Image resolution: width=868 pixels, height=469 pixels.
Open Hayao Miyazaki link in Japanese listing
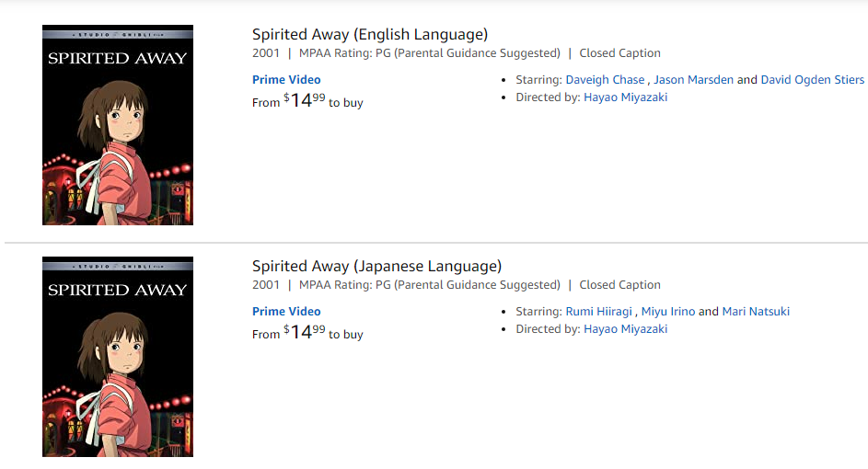[x=626, y=329]
